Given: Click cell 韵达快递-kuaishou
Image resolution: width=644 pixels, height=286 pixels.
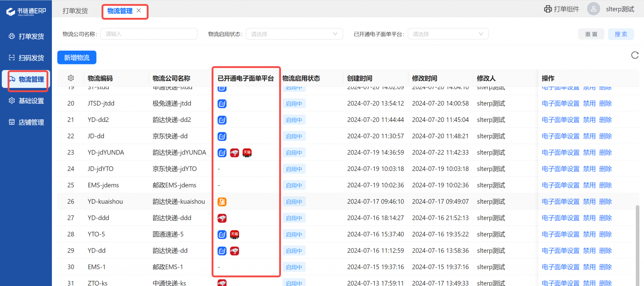Looking at the screenshot, I should coord(179,201).
